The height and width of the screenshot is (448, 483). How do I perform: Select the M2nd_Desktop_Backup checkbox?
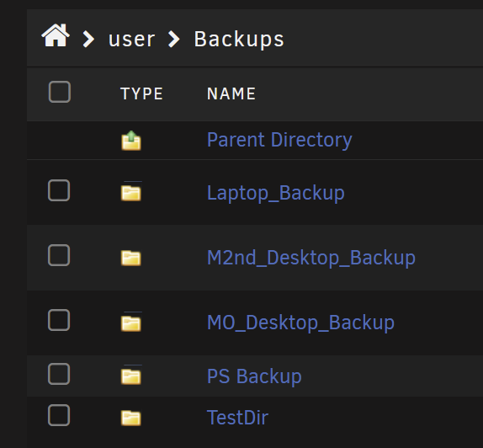pyautogui.click(x=59, y=255)
